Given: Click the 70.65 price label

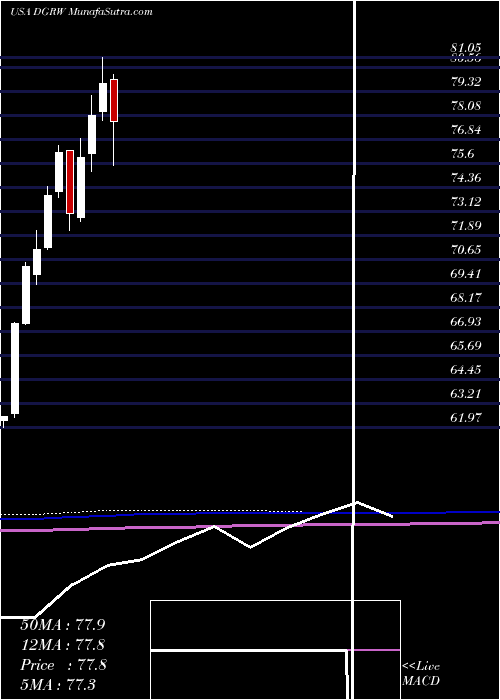Looking at the screenshot, I should [466, 250].
